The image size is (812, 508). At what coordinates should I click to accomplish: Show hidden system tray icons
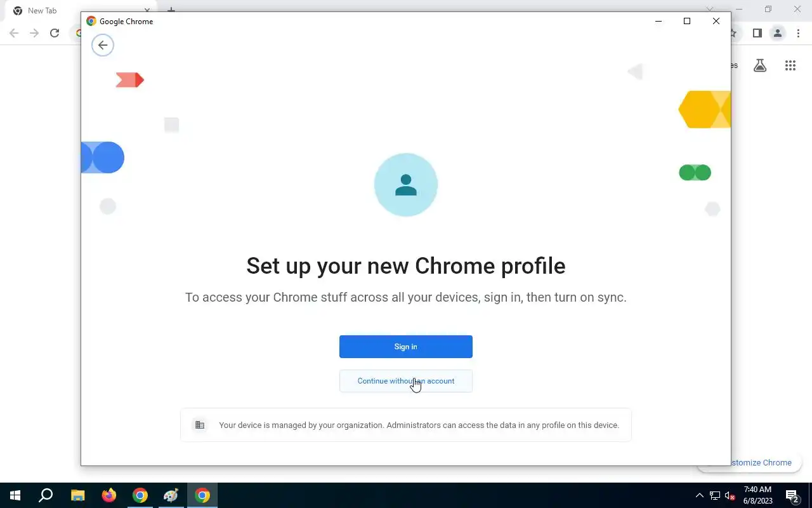click(x=700, y=495)
